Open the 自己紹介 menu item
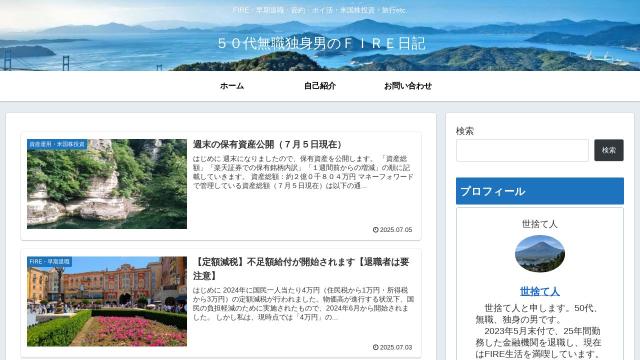The image size is (640, 360). coord(320,86)
